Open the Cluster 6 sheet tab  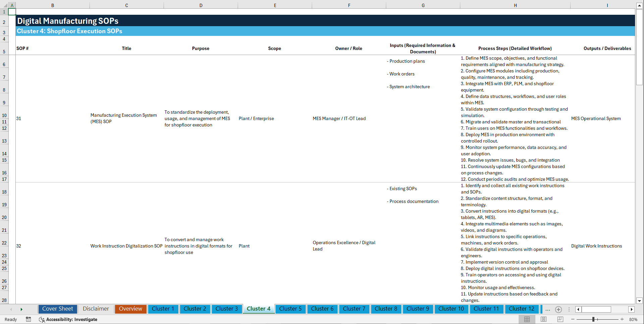click(x=322, y=309)
